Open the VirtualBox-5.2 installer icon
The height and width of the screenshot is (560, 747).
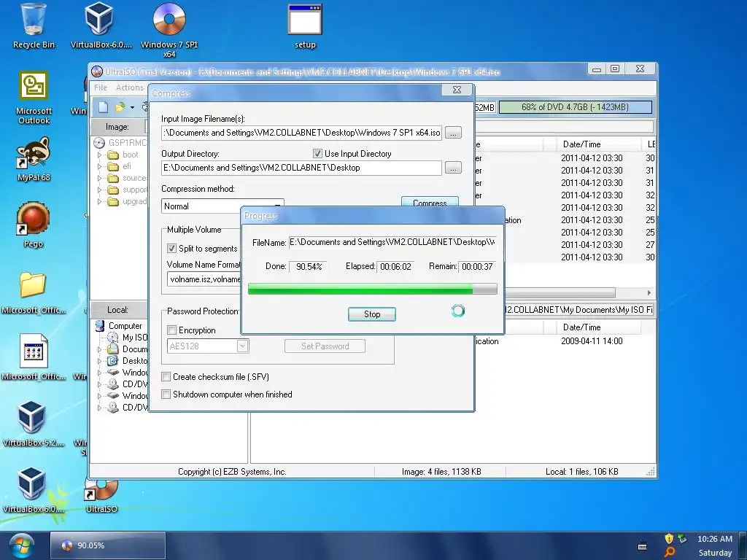tap(32, 424)
